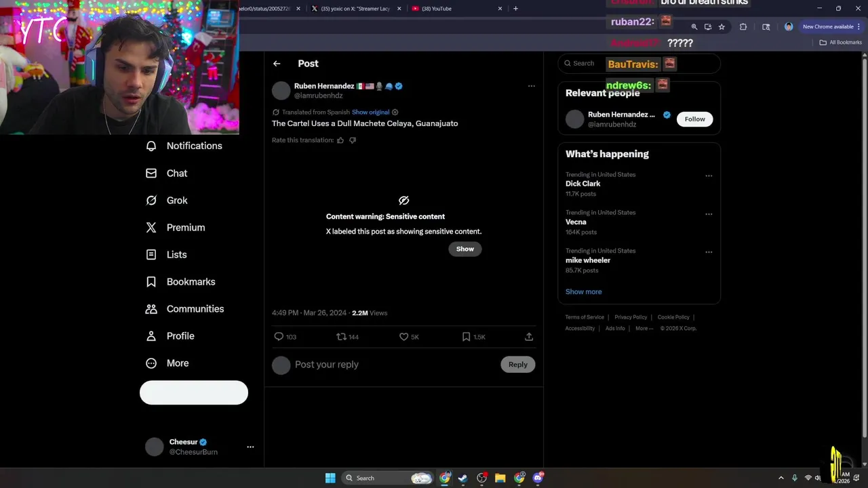Click the white Post button in sidebar
868x488 pixels.
coord(194,392)
